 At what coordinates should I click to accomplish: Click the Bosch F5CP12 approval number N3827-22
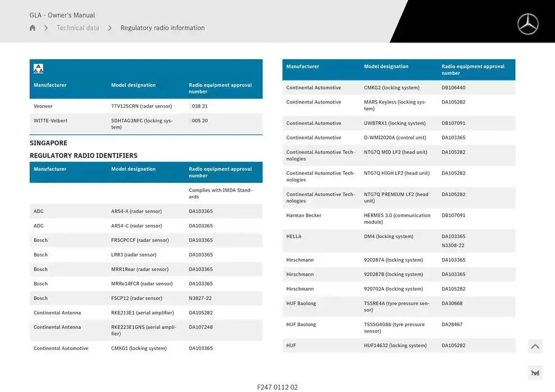200,298
